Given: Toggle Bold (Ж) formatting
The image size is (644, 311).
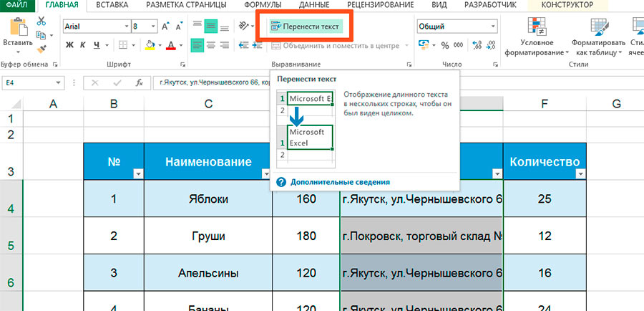Looking at the screenshot, I should 70,45.
